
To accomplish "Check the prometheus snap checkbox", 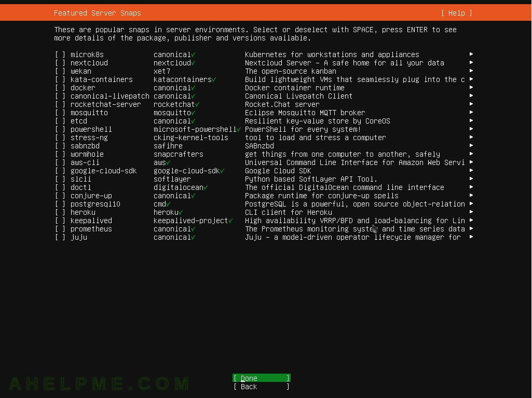I will (x=60, y=229).
